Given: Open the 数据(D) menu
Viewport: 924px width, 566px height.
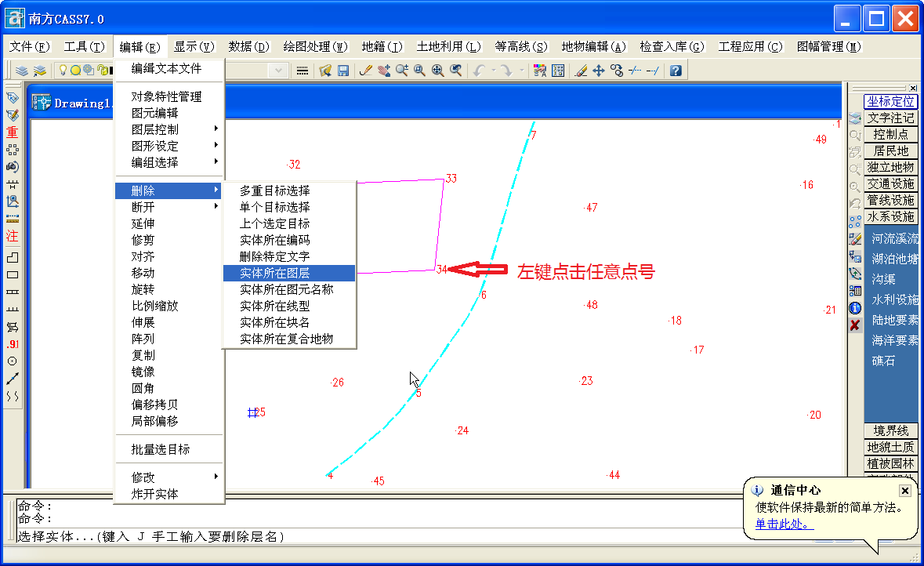Looking at the screenshot, I should click(x=248, y=46).
